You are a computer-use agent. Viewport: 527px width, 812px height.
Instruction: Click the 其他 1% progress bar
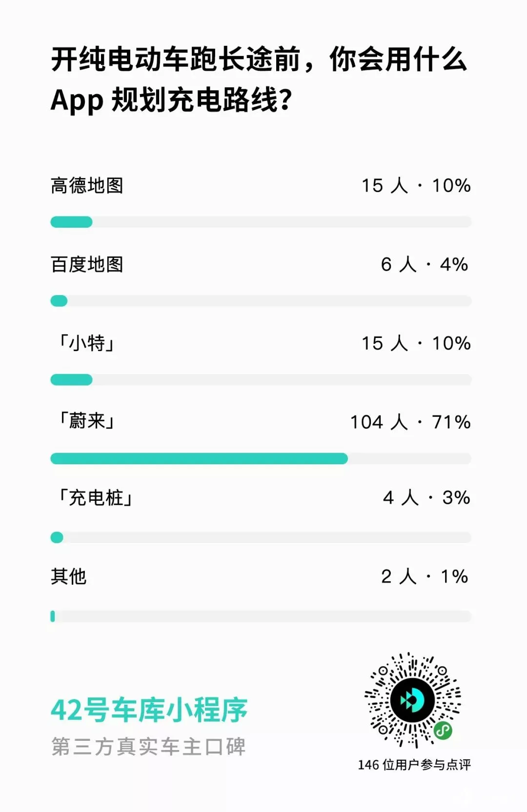click(261, 616)
